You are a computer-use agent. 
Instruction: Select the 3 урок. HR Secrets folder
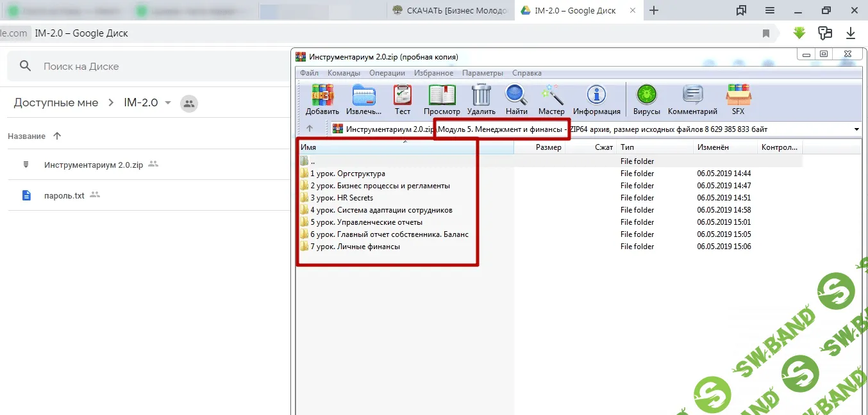pyautogui.click(x=342, y=198)
